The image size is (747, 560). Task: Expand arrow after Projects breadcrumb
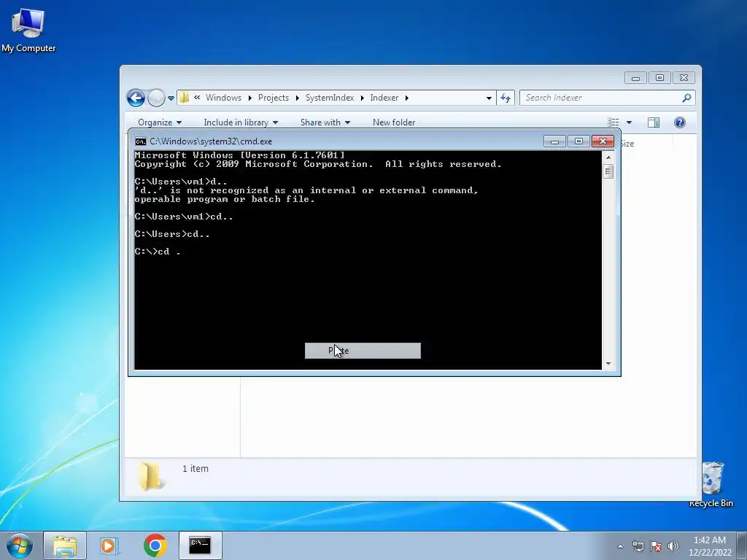tap(298, 98)
